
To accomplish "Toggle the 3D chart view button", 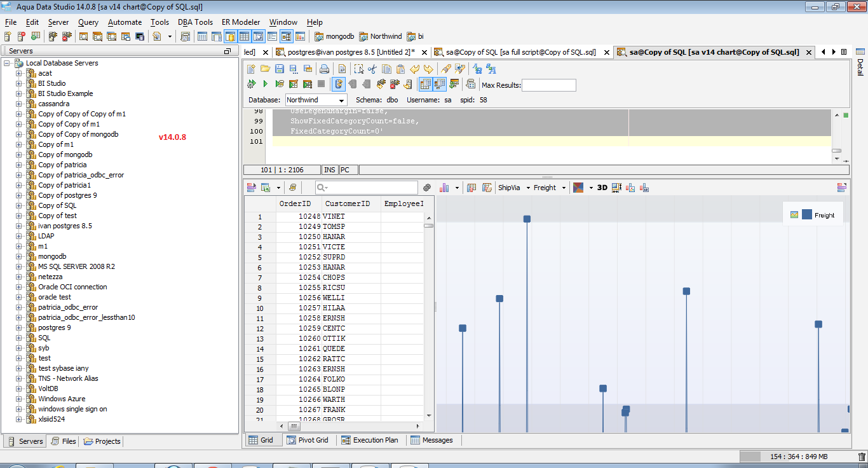I will click(x=602, y=188).
